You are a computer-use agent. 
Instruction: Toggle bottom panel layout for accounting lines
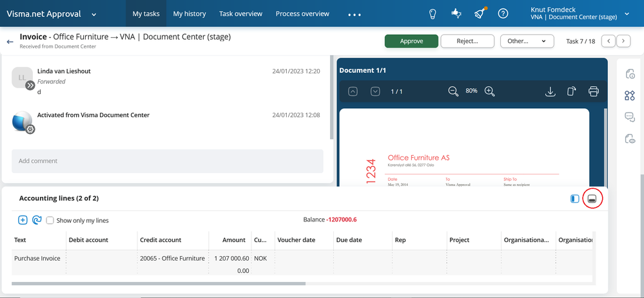tap(592, 199)
